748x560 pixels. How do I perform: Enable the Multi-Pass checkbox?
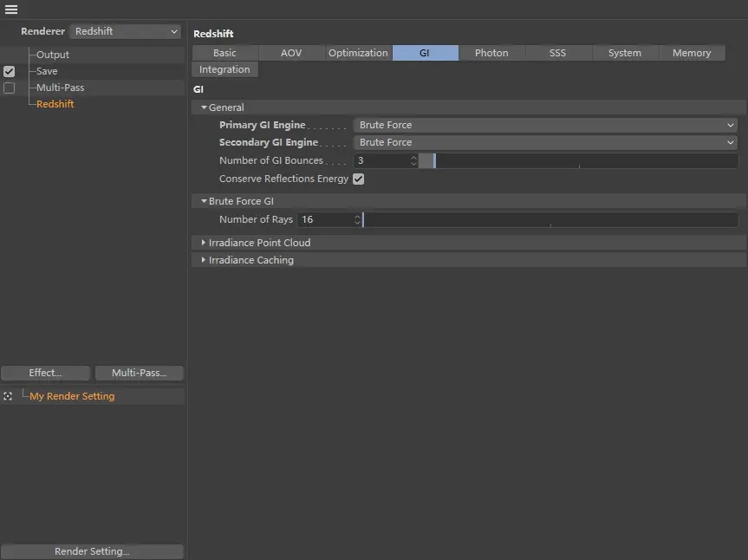(9, 88)
